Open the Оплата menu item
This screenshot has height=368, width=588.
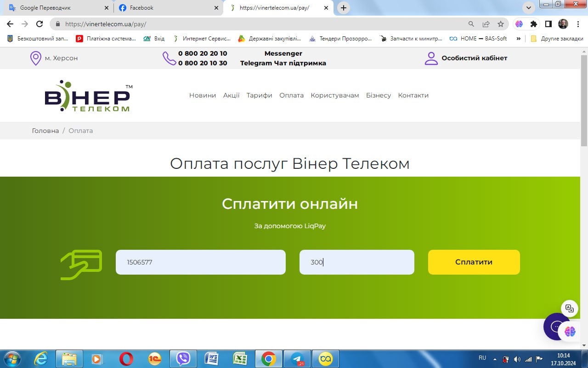[x=292, y=95]
